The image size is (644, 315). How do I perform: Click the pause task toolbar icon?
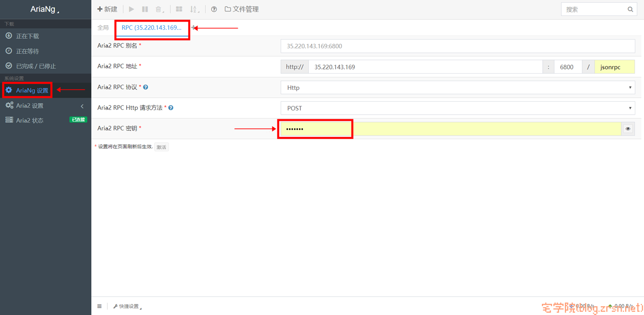pyautogui.click(x=145, y=9)
